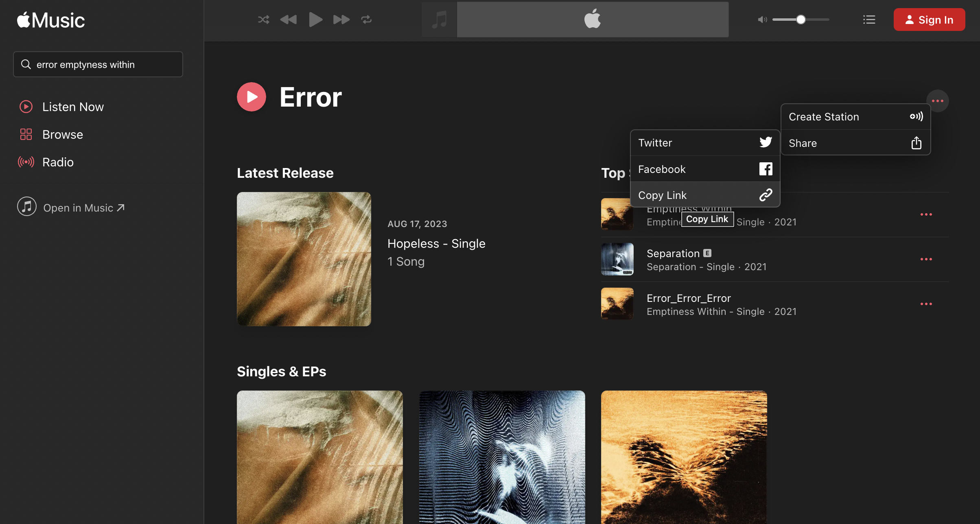
Task: Open the playing next queue list
Action: pos(869,20)
